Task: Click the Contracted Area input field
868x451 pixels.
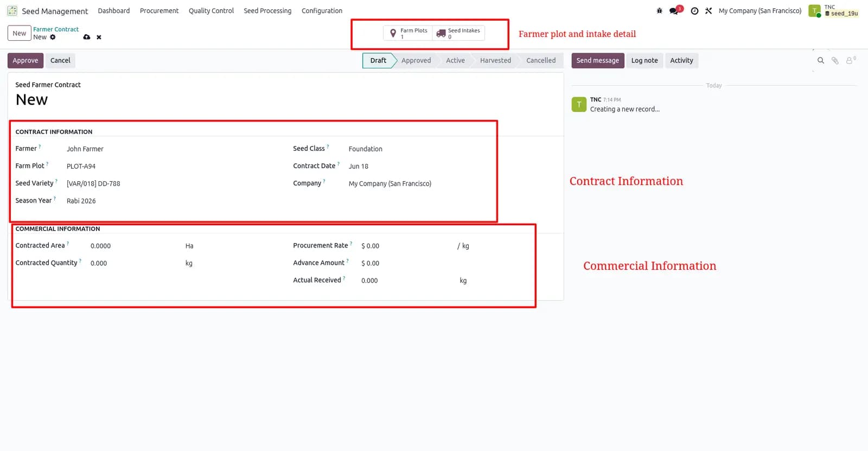Action: click(136, 246)
